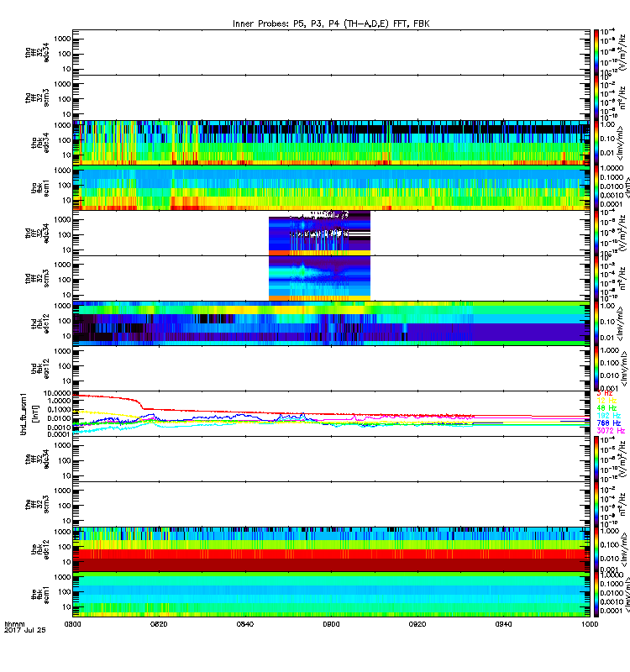Image resolution: width=630 pixels, height=672 pixels.
Task: Click the color bar beside tha fbk scm1 panel
Action: coord(596,188)
